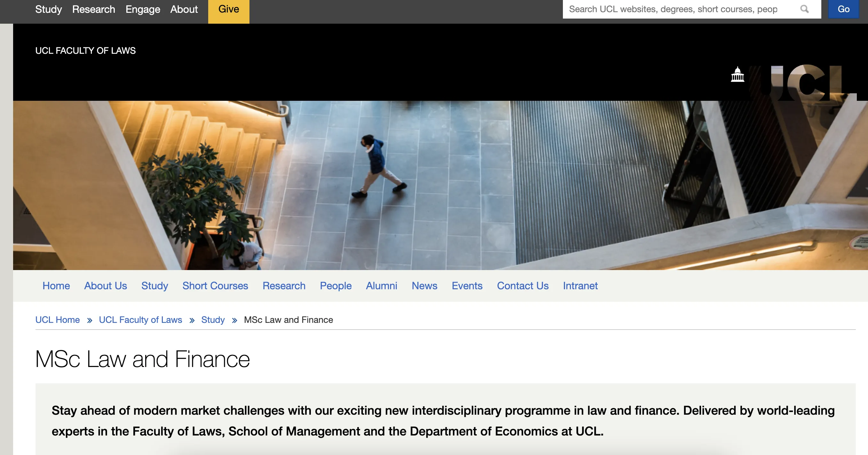
Task: Open About in the top menu
Action: click(184, 9)
